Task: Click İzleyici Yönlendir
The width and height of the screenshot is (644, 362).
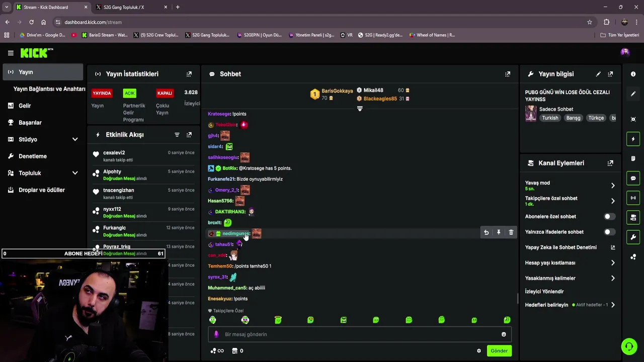Action: (x=544, y=292)
